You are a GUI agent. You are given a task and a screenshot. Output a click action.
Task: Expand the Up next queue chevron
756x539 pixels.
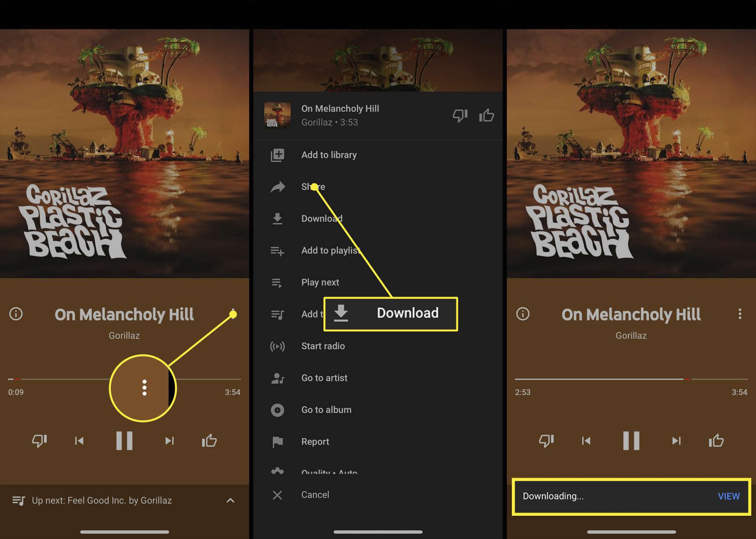[230, 500]
